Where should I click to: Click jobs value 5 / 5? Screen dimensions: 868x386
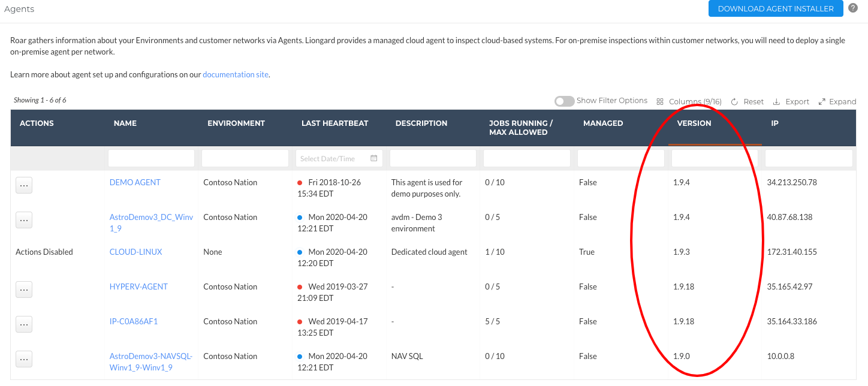(493, 321)
